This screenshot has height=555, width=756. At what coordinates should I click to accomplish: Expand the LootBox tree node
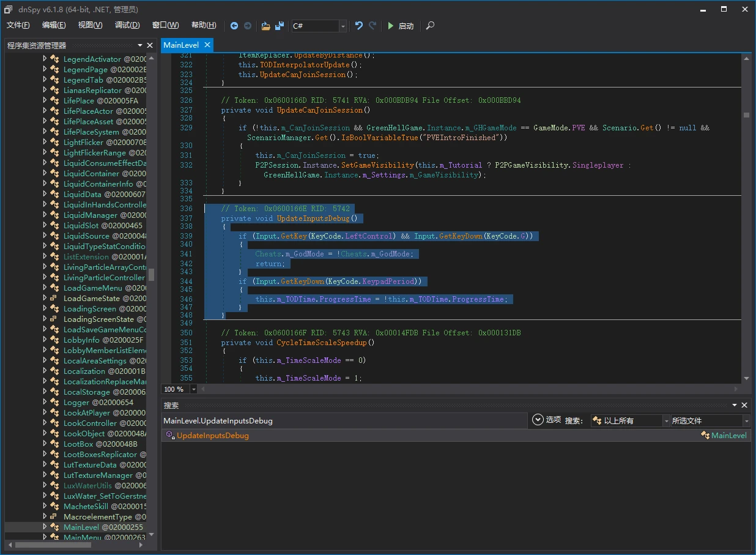[45, 444]
